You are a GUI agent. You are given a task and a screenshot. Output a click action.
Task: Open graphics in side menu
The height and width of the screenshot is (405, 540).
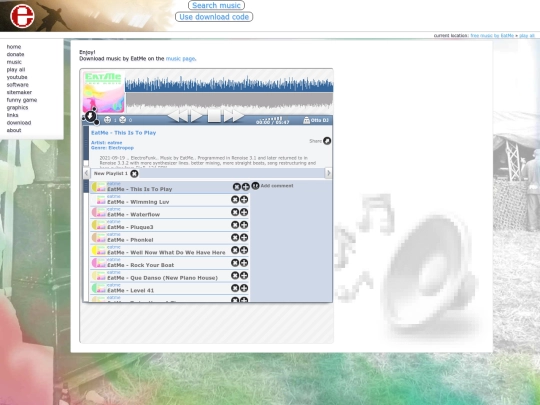pyautogui.click(x=18, y=107)
